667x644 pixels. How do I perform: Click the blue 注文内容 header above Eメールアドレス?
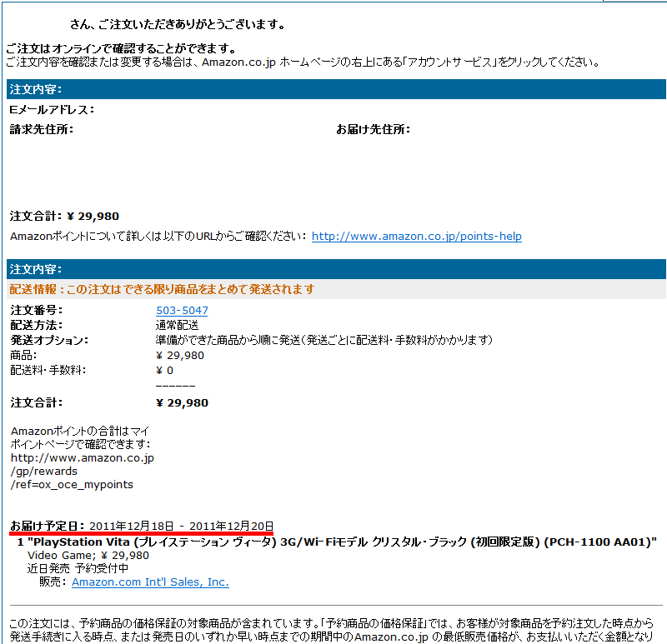tap(36, 90)
